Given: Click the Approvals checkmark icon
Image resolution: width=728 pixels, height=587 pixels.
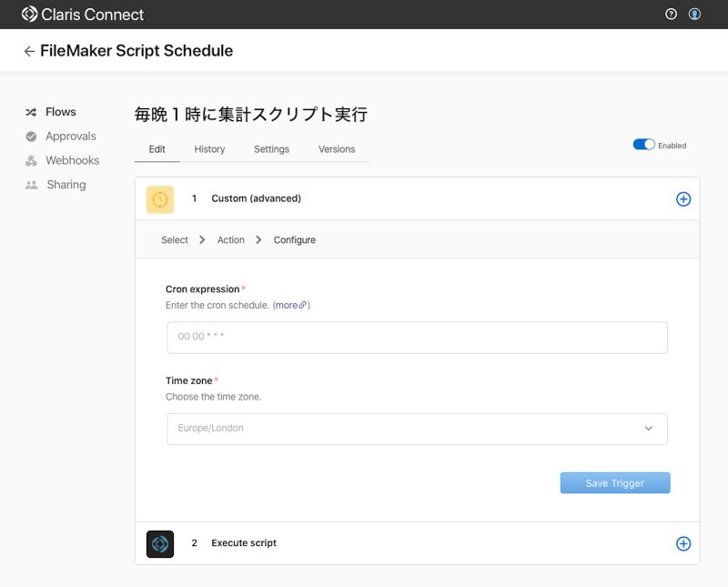Looking at the screenshot, I should [31, 137].
